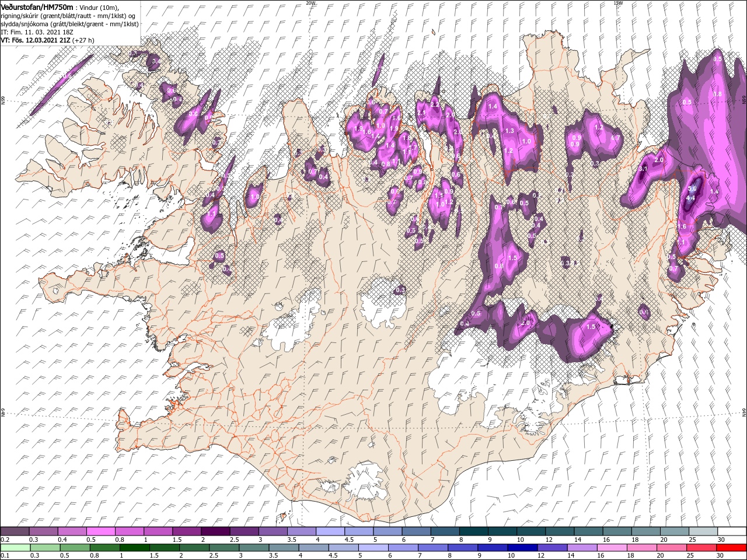This screenshot has height=560, width=747.
Task: Click the '(+27 h)' forecast offset text
Action: [x=84, y=40]
